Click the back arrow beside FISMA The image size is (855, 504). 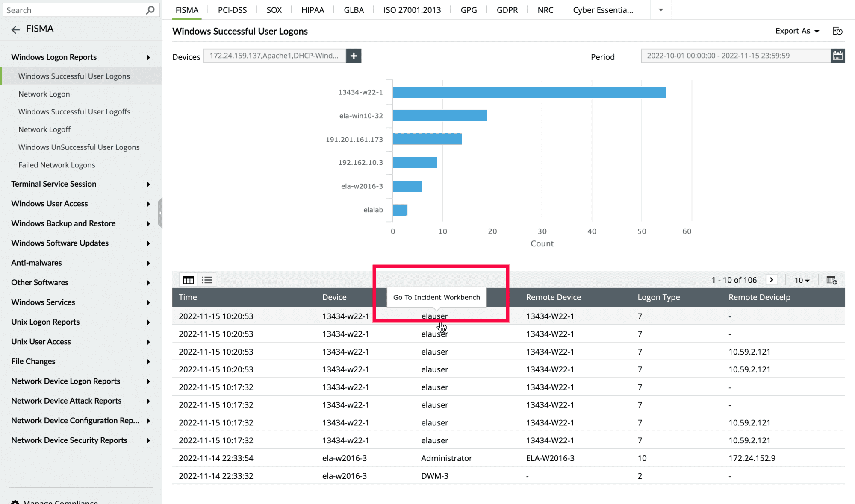point(15,29)
